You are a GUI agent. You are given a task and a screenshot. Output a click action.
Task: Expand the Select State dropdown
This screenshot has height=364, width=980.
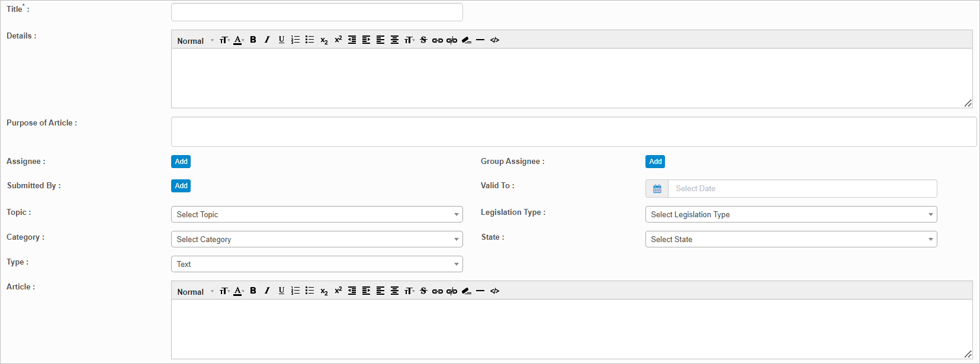coord(791,239)
